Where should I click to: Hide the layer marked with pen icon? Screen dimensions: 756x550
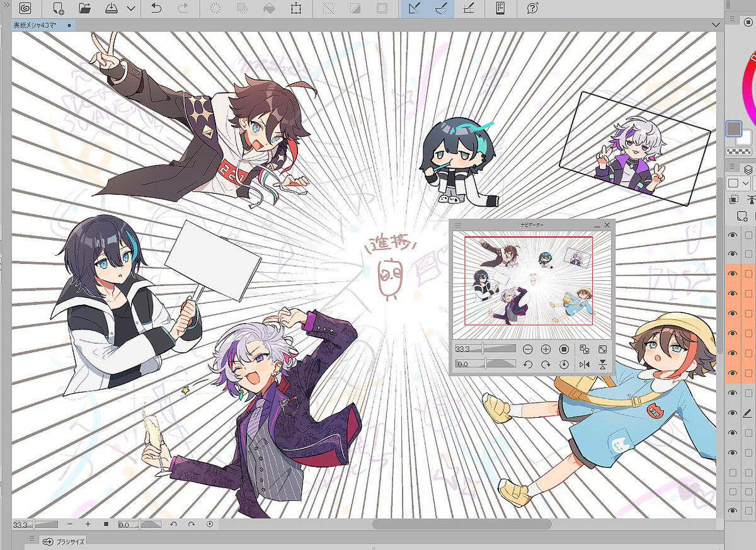[x=733, y=413]
